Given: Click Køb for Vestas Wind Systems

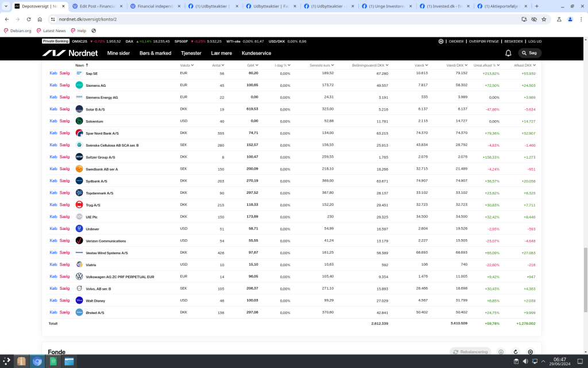Looking at the screenshot, I should click(x=53, y=252).
